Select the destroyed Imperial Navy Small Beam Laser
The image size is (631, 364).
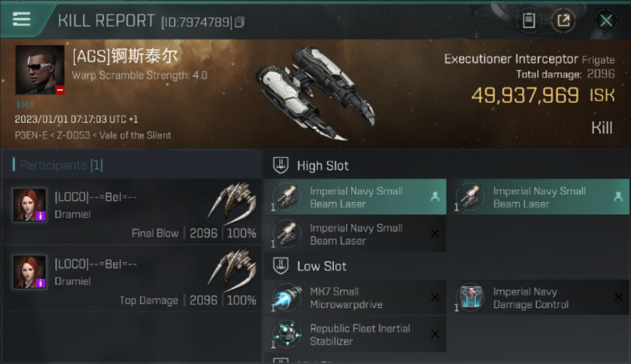pyautogui.click(x=355, y=234)
